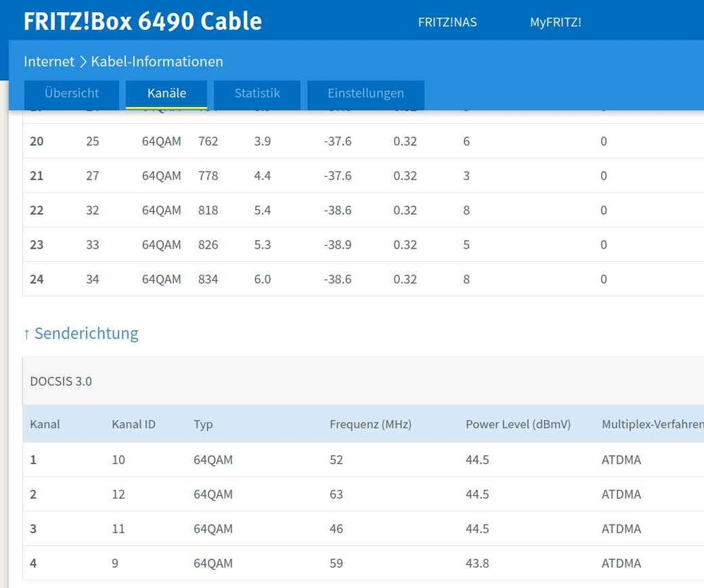Click 64QAM in upstream channel 2 row

[214, 494]
